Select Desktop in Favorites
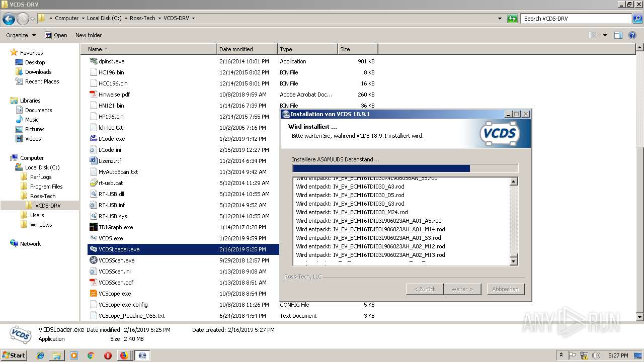The image size is (644, 362). point(35,62)
